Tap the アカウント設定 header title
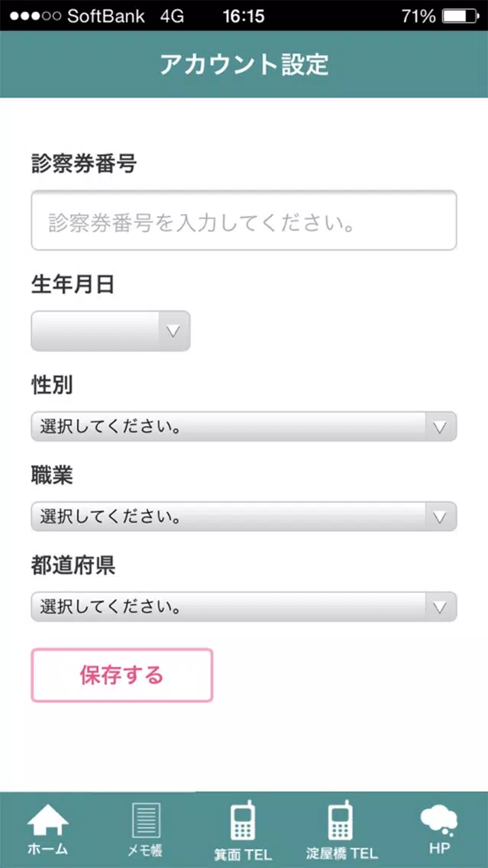 pos(244,64)
